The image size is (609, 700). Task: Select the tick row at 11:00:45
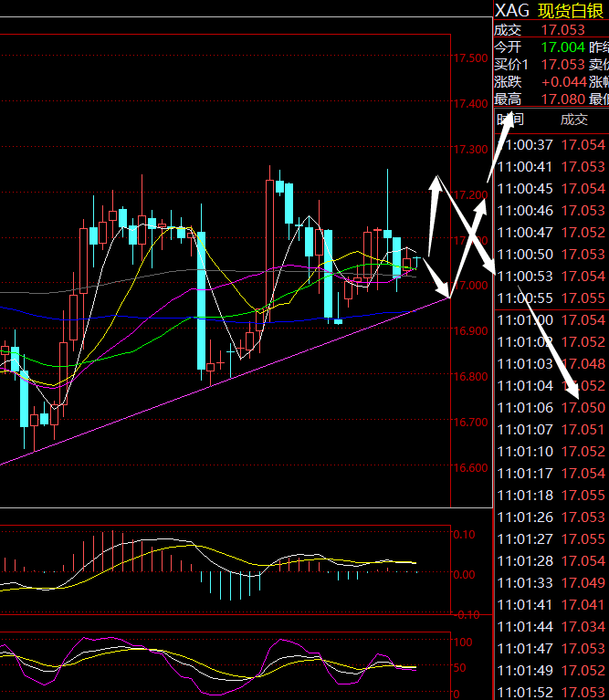(551, 188)
